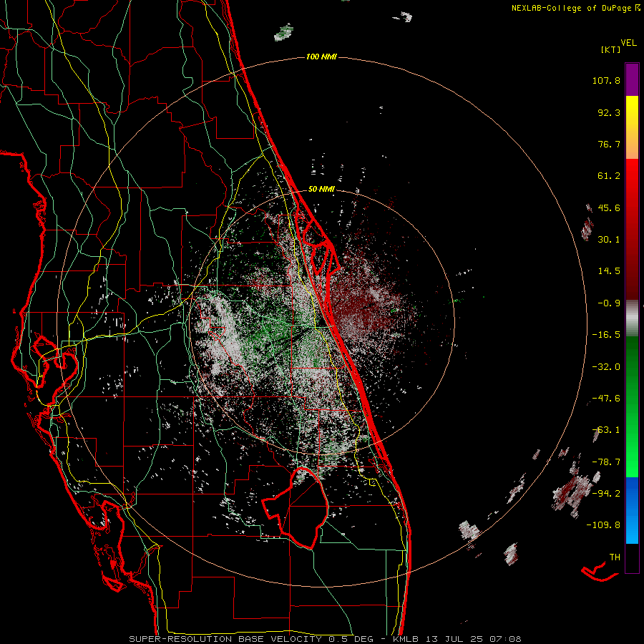This screenshot has width=644, height=644.
Task: Select the 30.1 scale value
Action: pyautogui.click(x=609, y=240)
